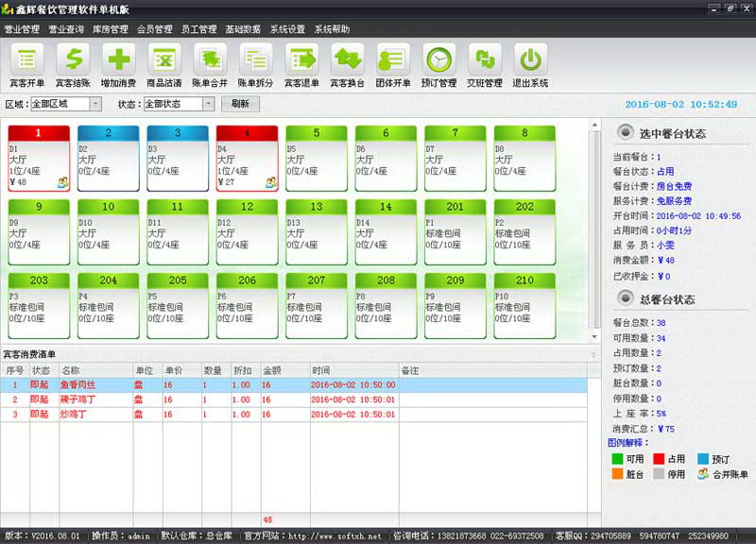Viewport: 756px width, 544px height.
Task: Collapse the 宾客消费清单 panel chevron
Action: [x=593, y=354]
